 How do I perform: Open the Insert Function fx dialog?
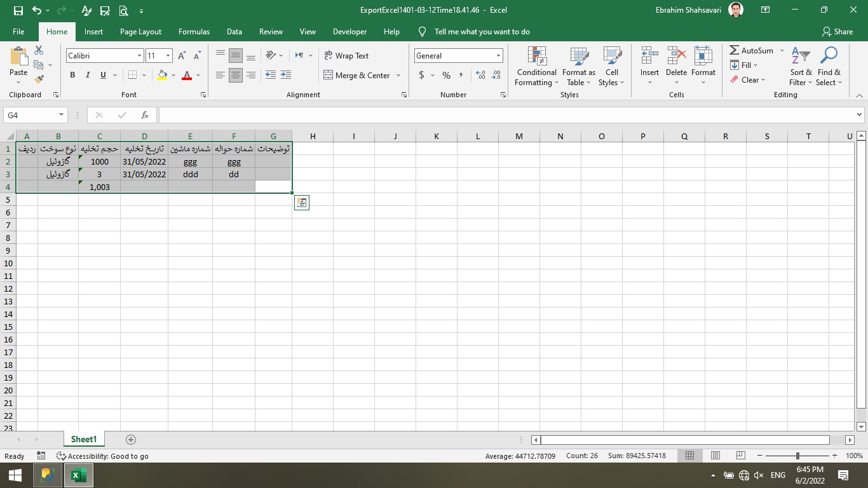[145, 115]
